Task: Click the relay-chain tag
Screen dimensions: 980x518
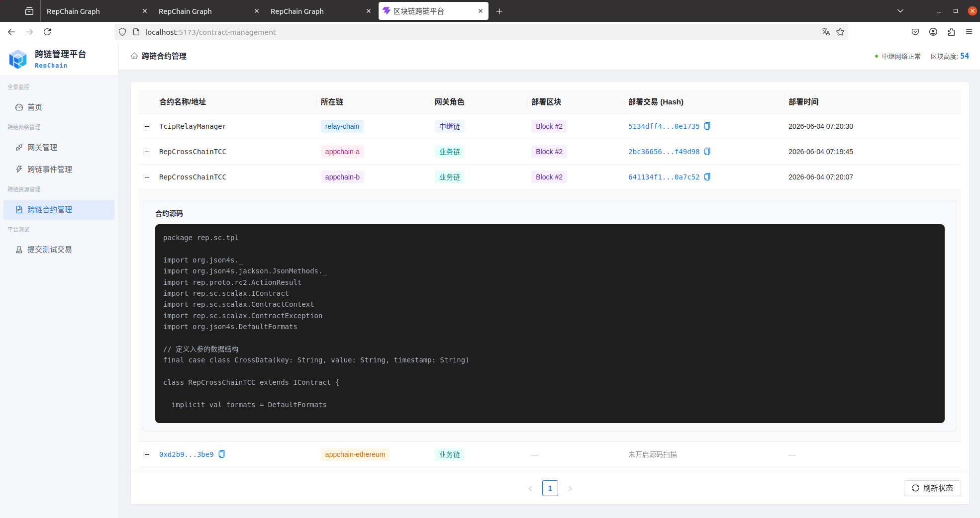Action: pyautogui.click(x=342, y=126)
